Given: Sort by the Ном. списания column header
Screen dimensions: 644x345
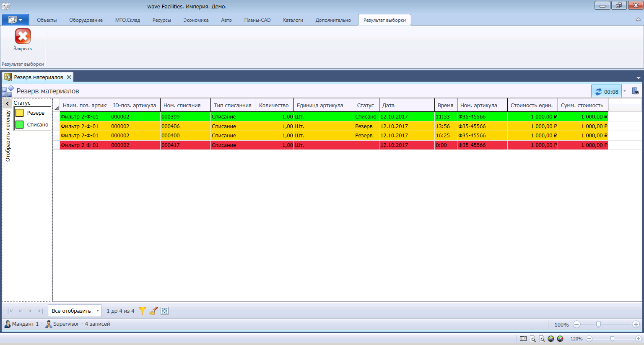Looking at the screenshot, I should (x=185, y=106).
